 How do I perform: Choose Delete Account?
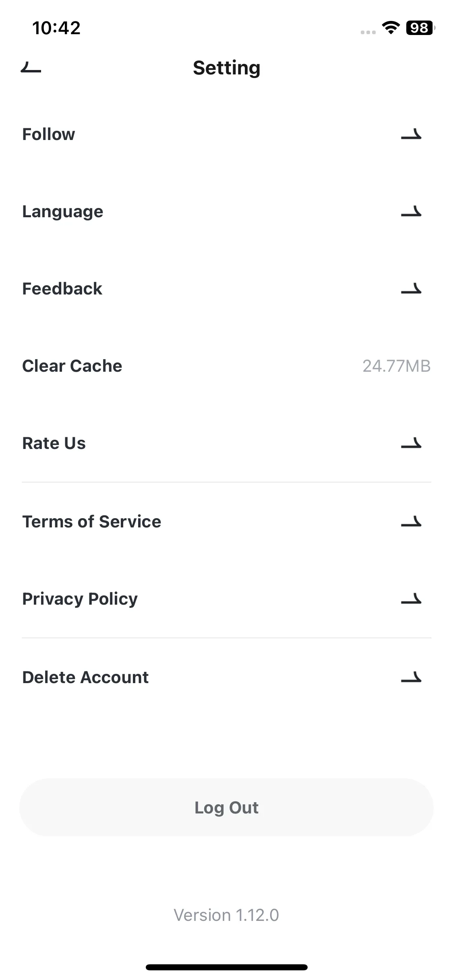coord(226,677)
